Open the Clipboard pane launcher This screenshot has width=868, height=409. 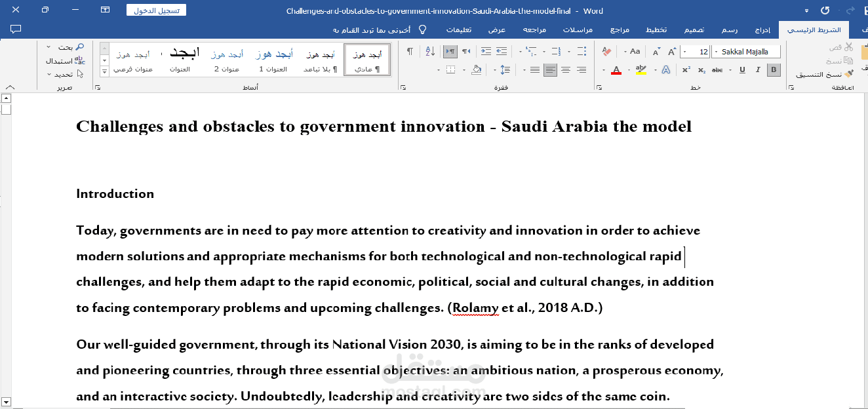(x=791, y=87)
